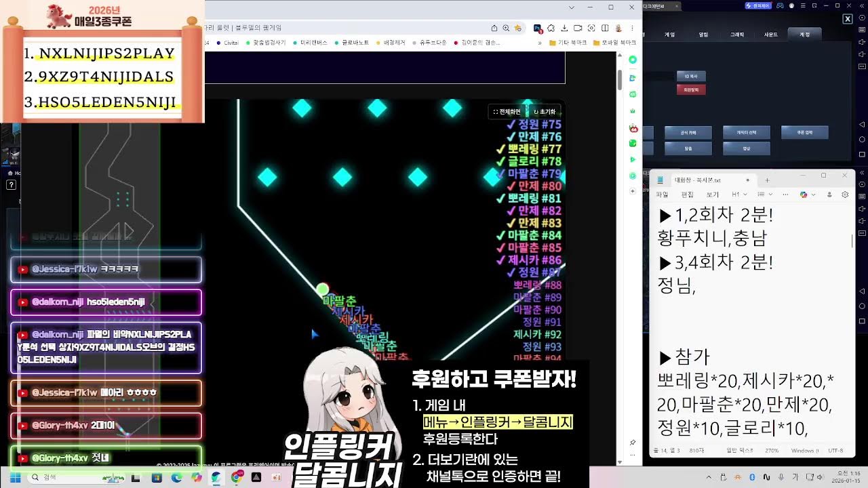Expand the Chrome tab search chevron
This screenshot has height=488, width=868.
tap(572, 7)
